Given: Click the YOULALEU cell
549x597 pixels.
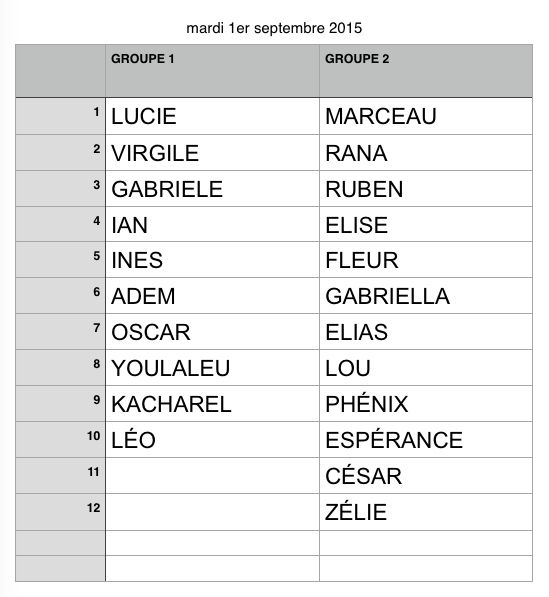Looking at the screenshot, I should tap(212, 368).
